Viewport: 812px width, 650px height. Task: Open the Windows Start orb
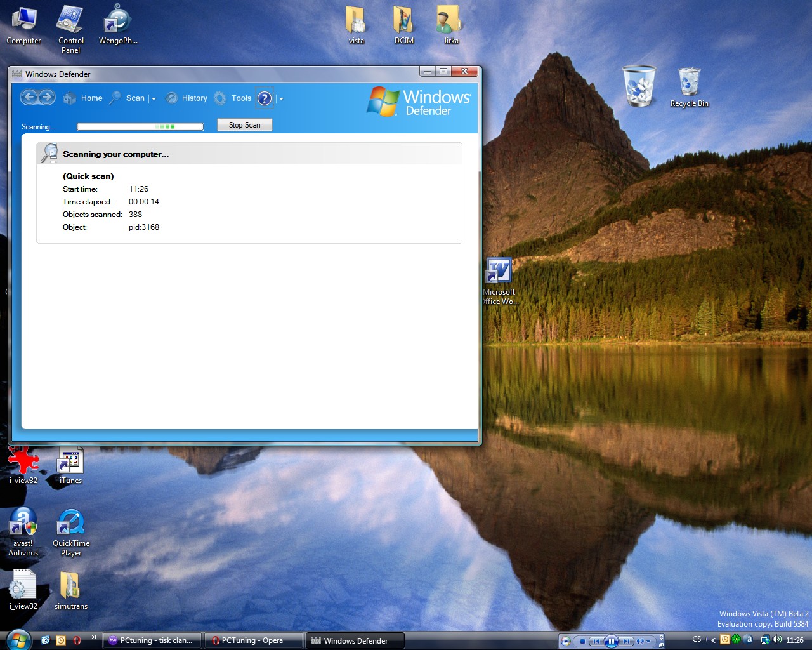coord(19,640)
